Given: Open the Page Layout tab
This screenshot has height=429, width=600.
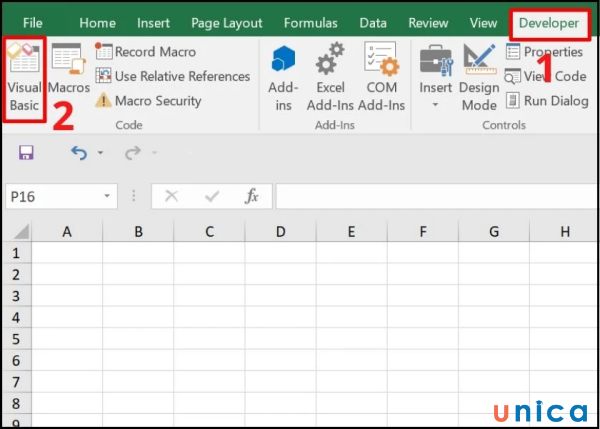Looking at the screenshot, I should [x=227, y=22].
